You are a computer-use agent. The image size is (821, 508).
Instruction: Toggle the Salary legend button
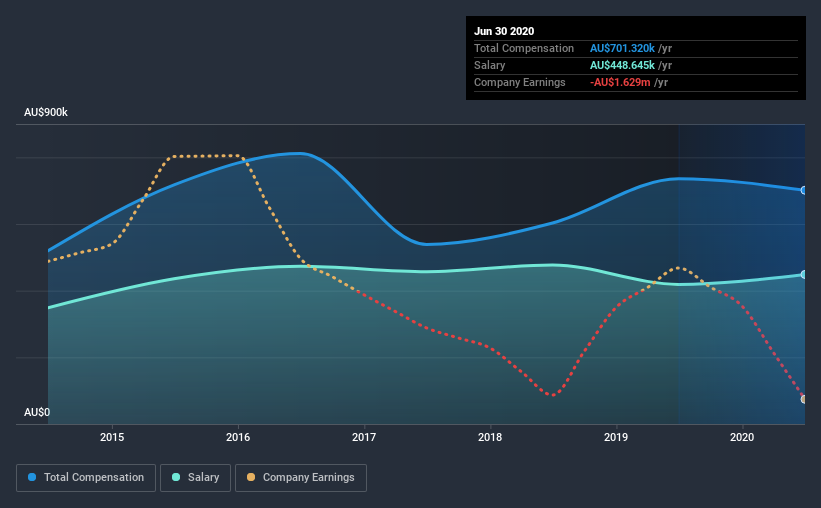tap(195, 478)
